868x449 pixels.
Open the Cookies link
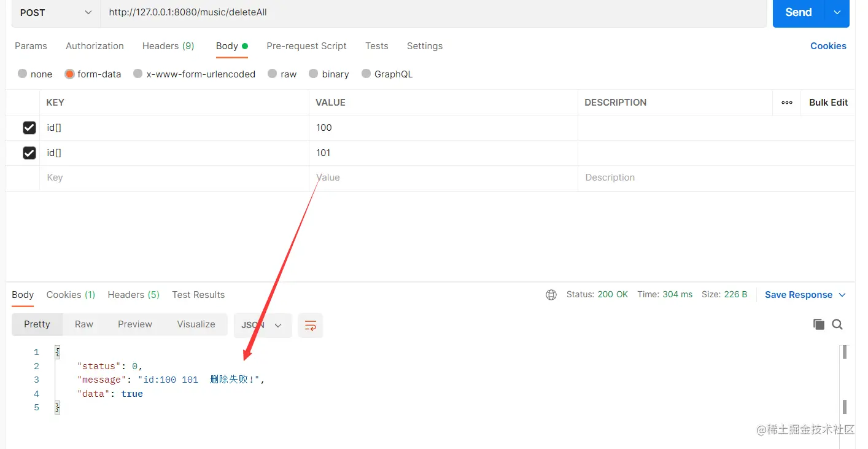828,46
